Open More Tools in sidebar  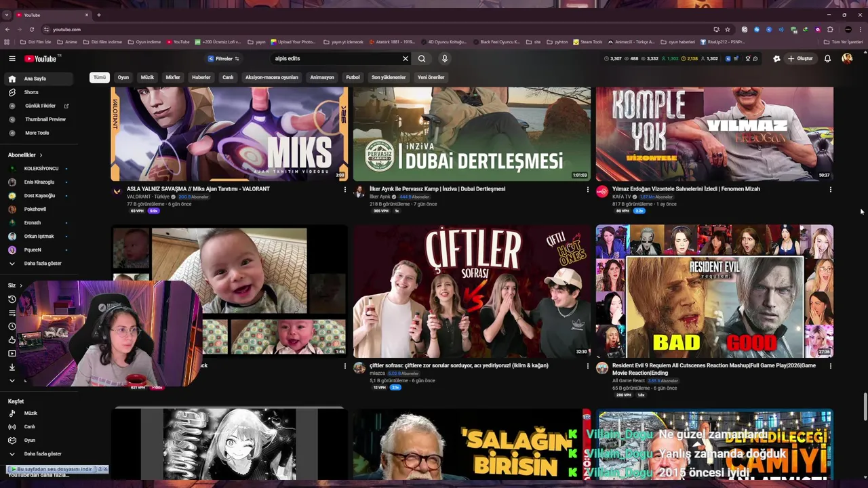coord(37,133)
